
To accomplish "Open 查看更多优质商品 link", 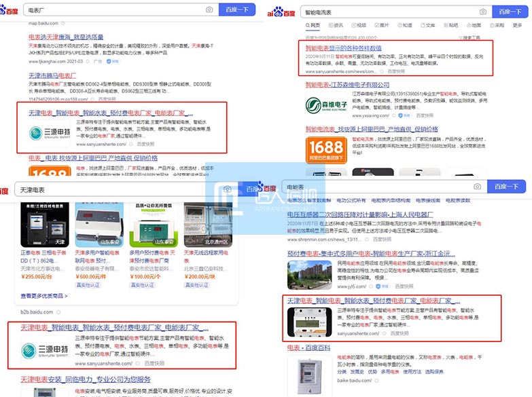I will pyautogui.click(x=44, y=296).
